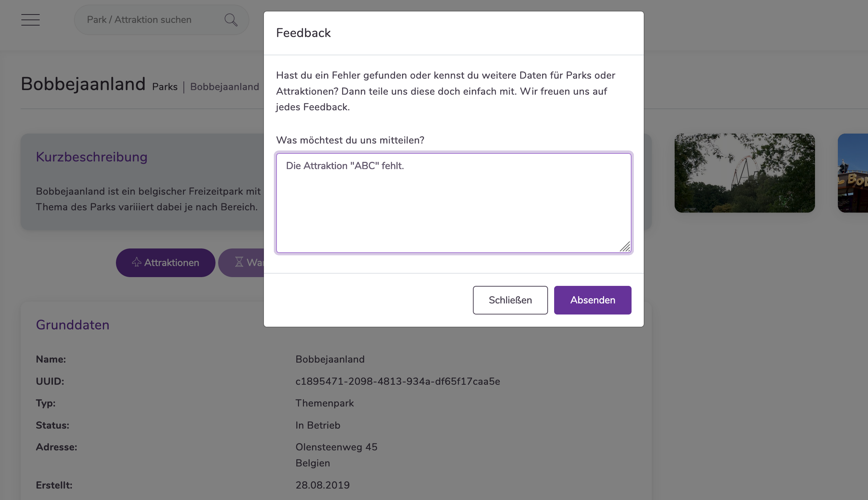Select the park UUID value text
868x500 pixels.
398,381
